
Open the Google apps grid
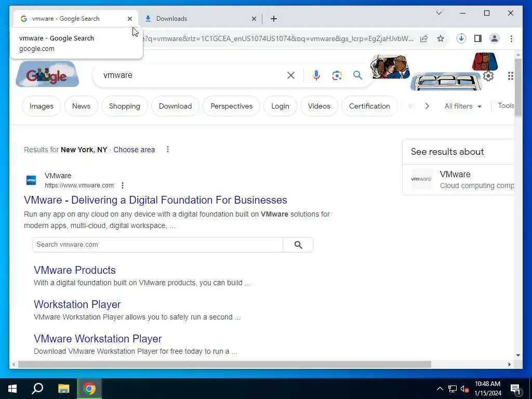[510, 76]
